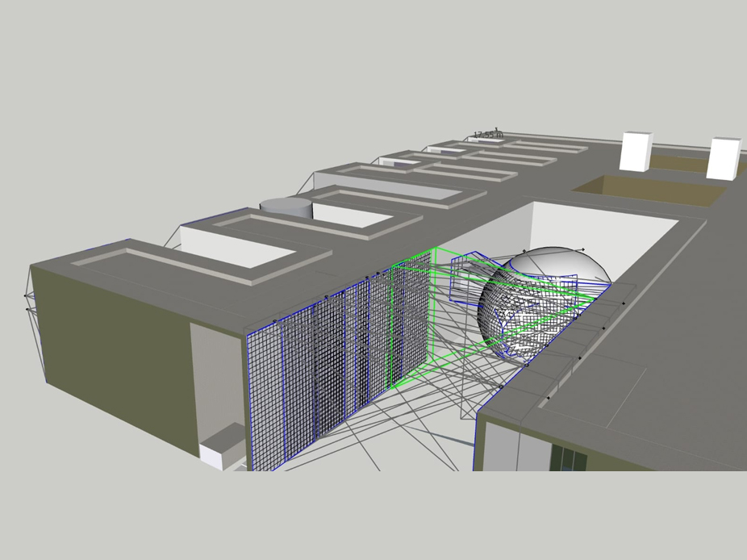Select the dark glazed door on lower-right building
Viewport: 747px width, 560px height.
[x=566, y=458]
